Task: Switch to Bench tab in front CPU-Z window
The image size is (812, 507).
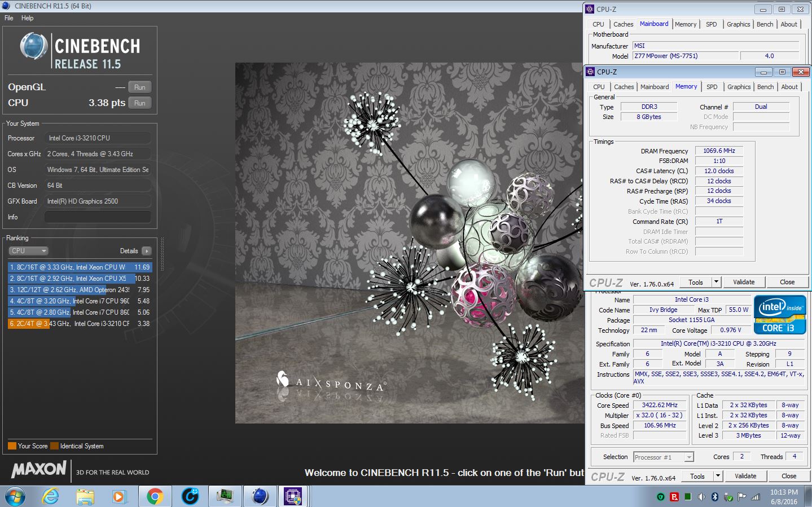Action: coord(765,87)
